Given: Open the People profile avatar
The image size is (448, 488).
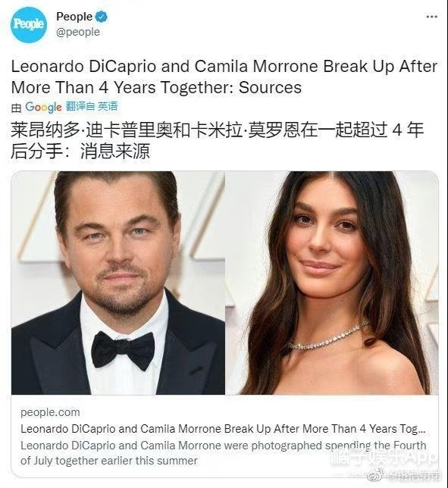Looking at the screenshot, I should tap(29, 24).
